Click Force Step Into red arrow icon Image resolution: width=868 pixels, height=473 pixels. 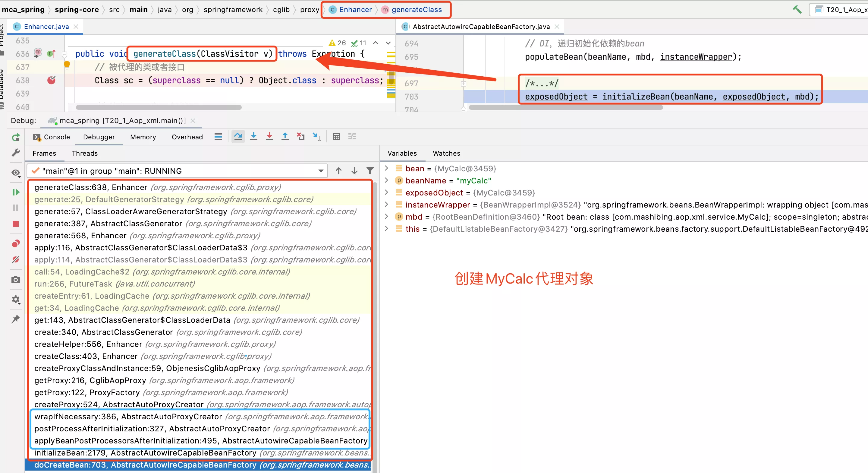coord(269,137)
